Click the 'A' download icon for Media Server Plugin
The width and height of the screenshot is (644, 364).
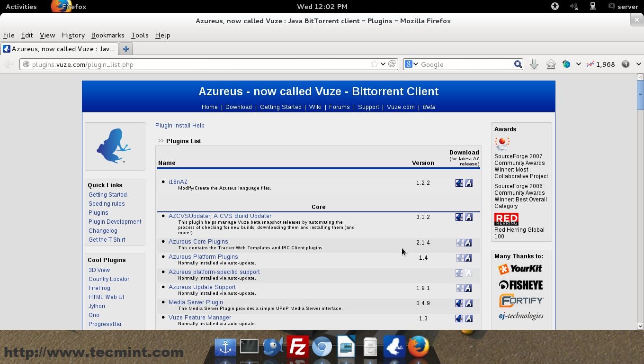tap(469, 303)
